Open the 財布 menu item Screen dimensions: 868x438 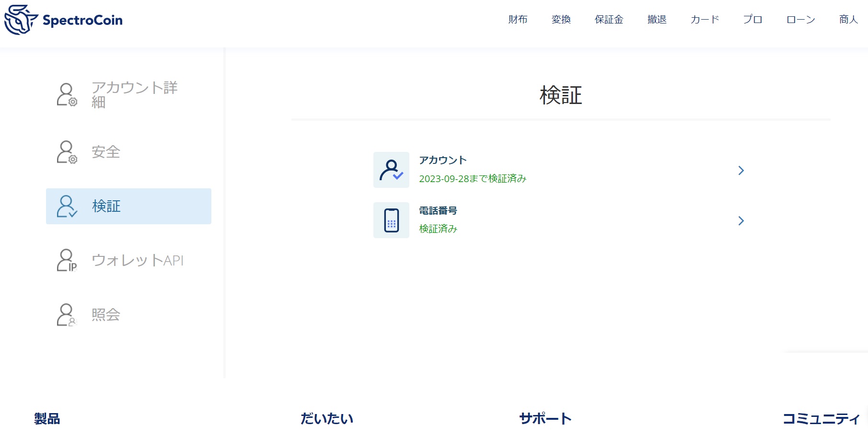[518, 20]
